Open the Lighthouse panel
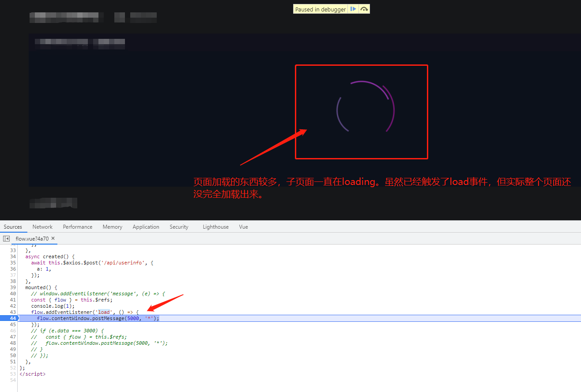This screenshot has height=392, width=581. pos(215,226)
